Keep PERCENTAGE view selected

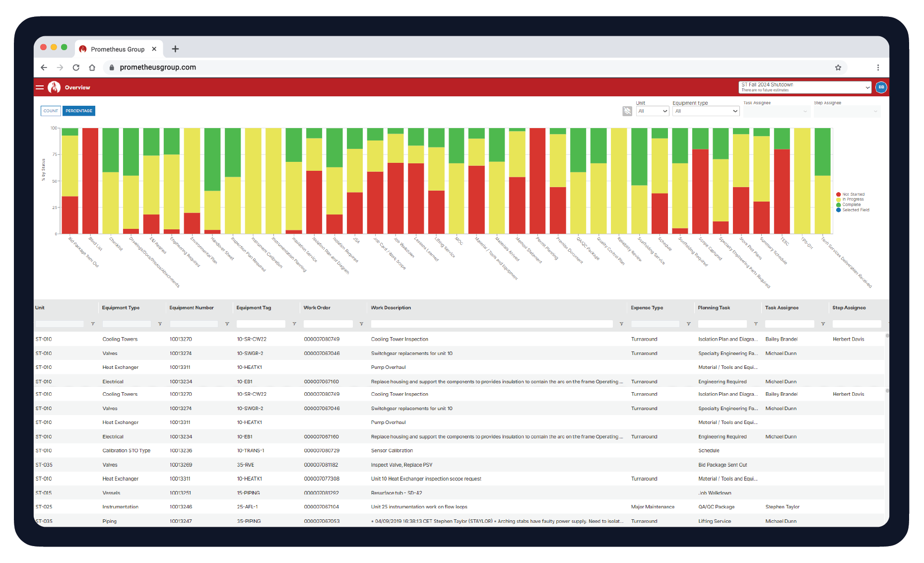pos(79,111)
